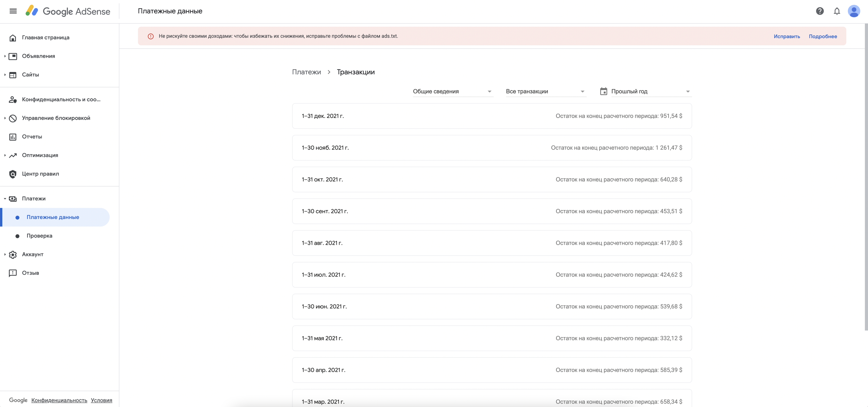The height and width of the screenshot is (407, 868).
Task: Click the Reports chart icon
Action: point(13,137)
